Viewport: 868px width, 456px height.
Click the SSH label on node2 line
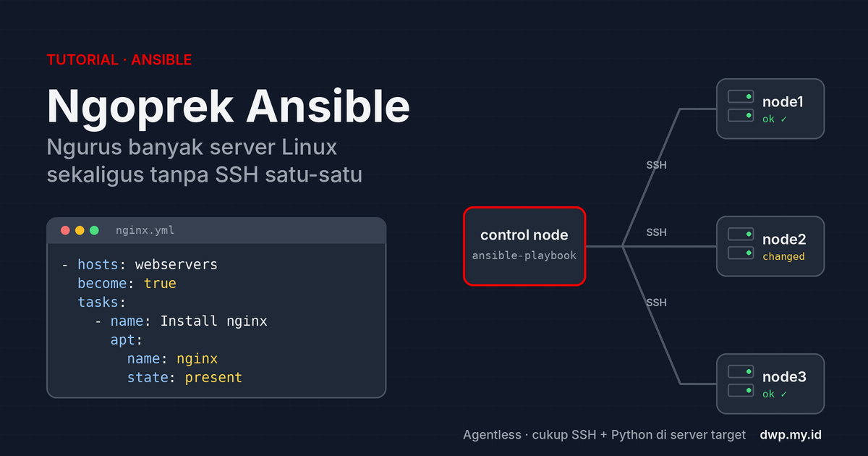point(656,232)
